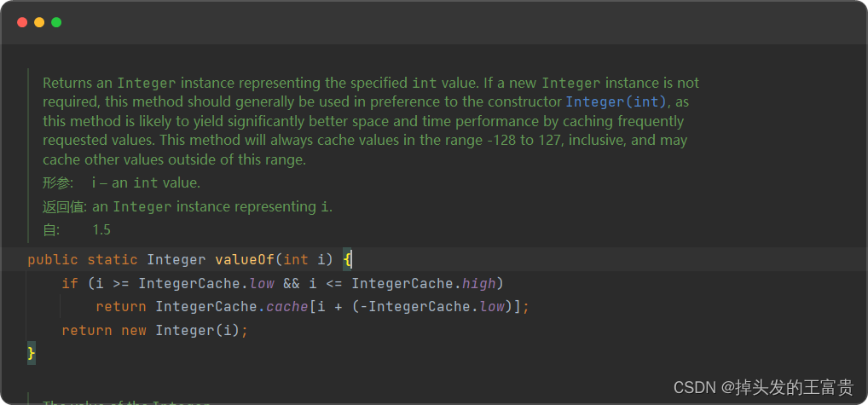Click 'an Integer instance representing i.' text
Screen dimensions: 868x405
click(x=212, y=207)
